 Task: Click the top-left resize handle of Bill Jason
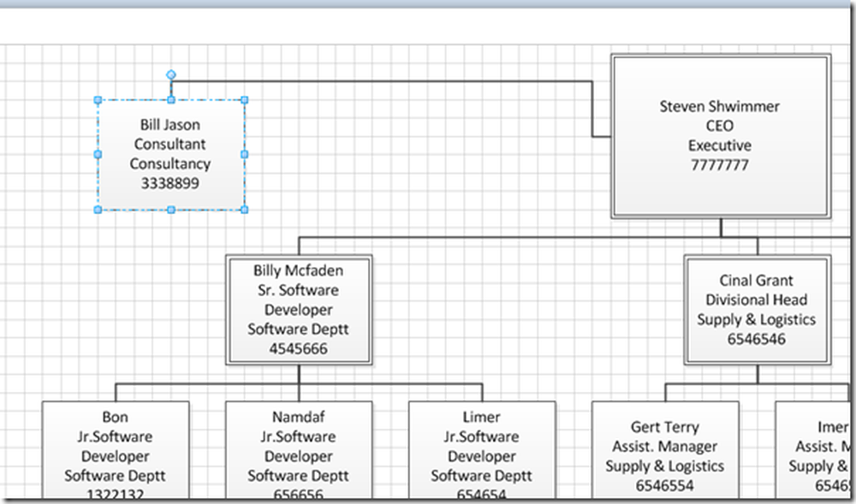tap(98, 100)
